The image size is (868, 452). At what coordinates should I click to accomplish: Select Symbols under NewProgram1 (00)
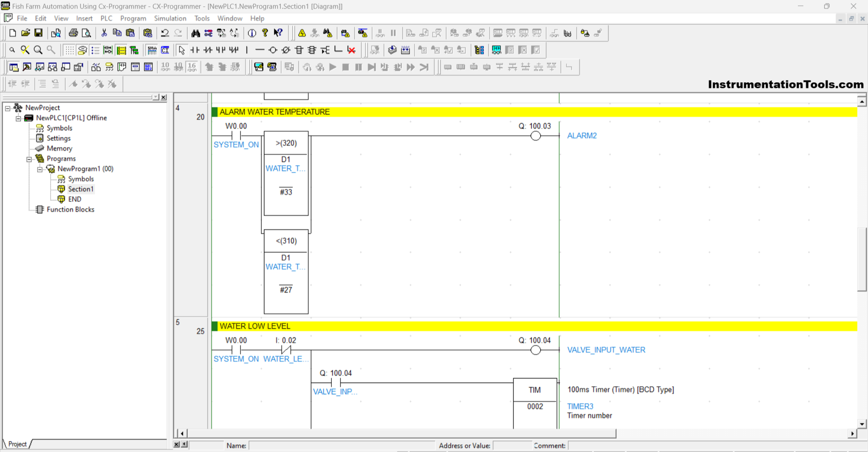pos(81,179)
